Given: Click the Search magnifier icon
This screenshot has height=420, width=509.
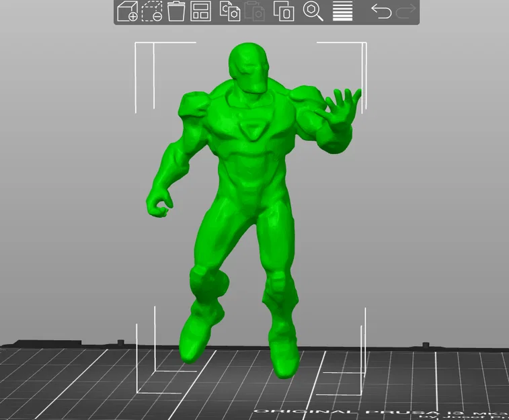Looking at the screenshot, I should (313, 11).
